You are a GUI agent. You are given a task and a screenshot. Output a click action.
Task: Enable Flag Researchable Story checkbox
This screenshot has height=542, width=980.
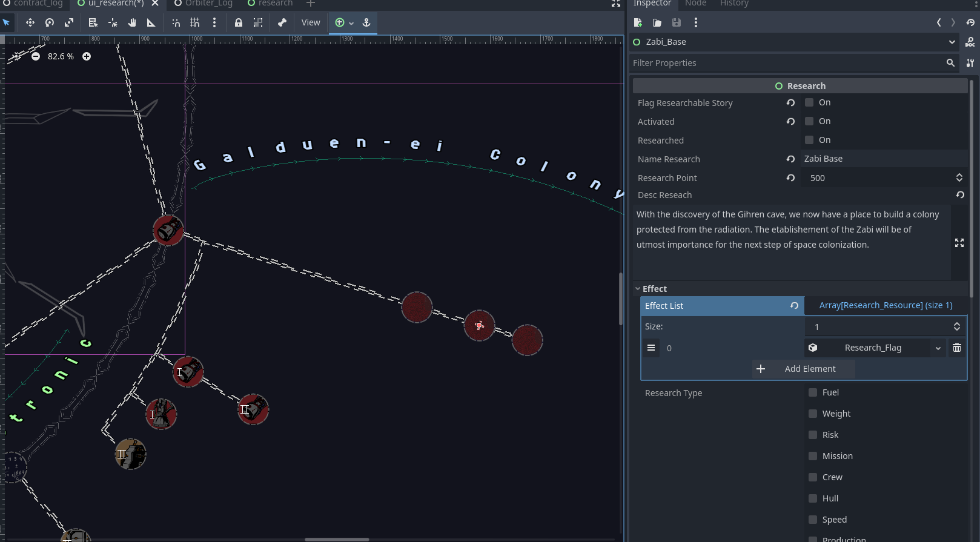pyautogui.click(x=809, y=102)
